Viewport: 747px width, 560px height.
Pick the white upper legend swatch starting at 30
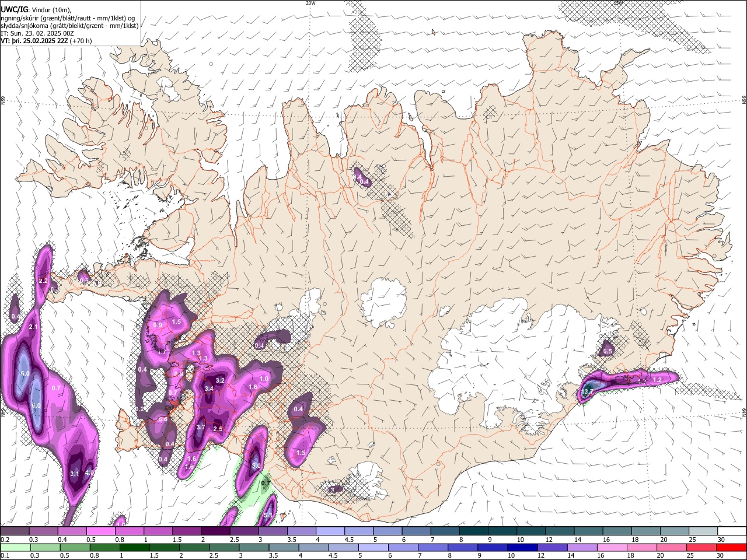pyautogui.click(x=732, y=531)
